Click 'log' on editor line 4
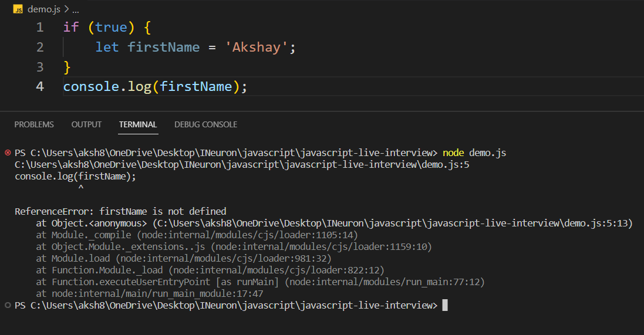Viewport: 644px width, 335px height. pos(140,86)
